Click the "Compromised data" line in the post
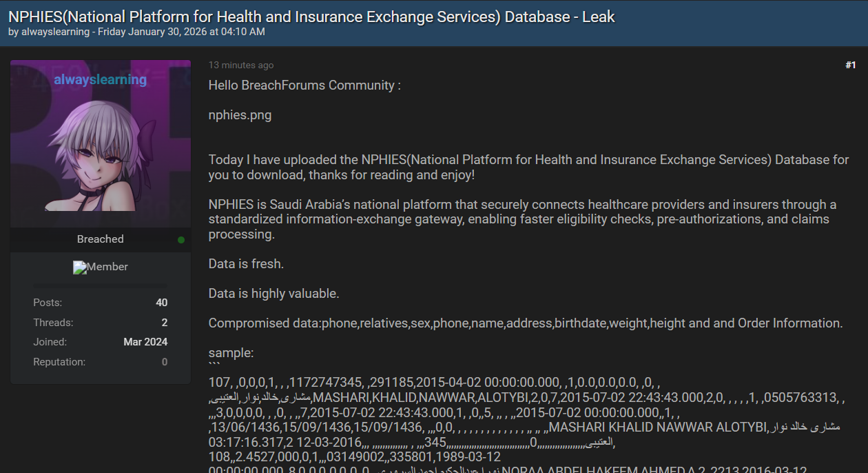 pos(525,323)
